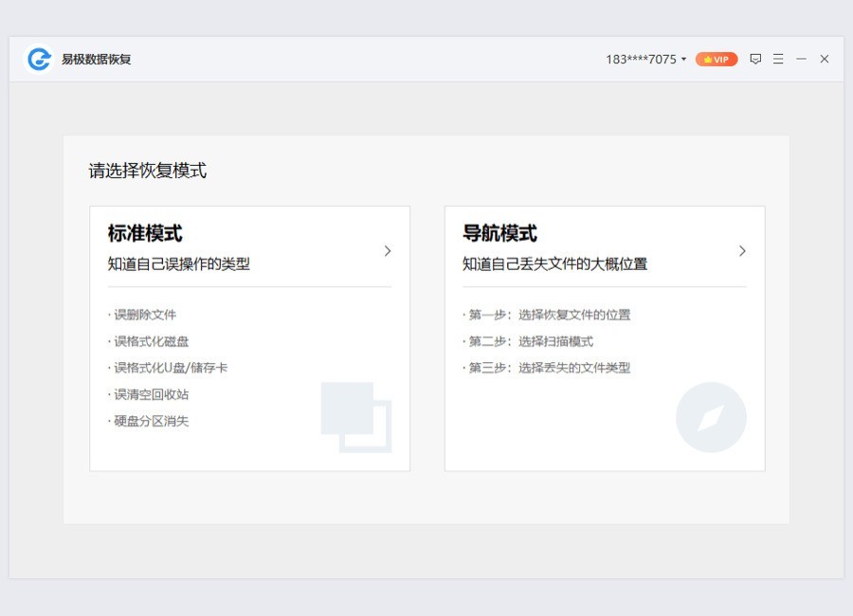
Task: Close the data recovery window
Action: 825,59
